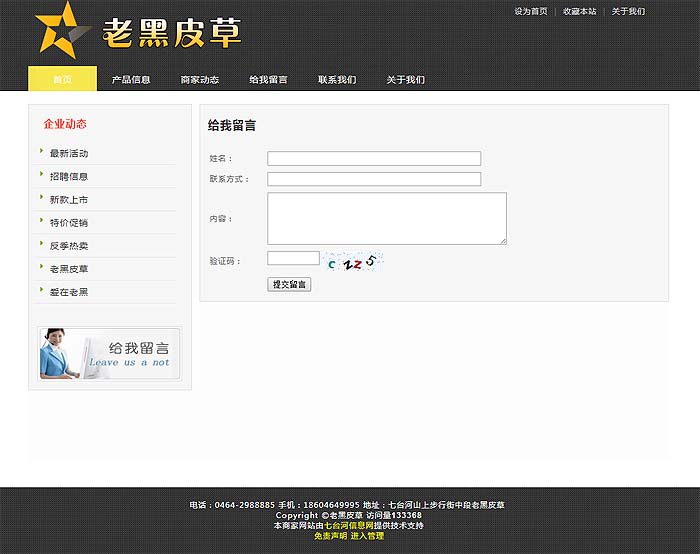Select 联系我们 in navigation bar
The image size is (700, 554).
337,79
